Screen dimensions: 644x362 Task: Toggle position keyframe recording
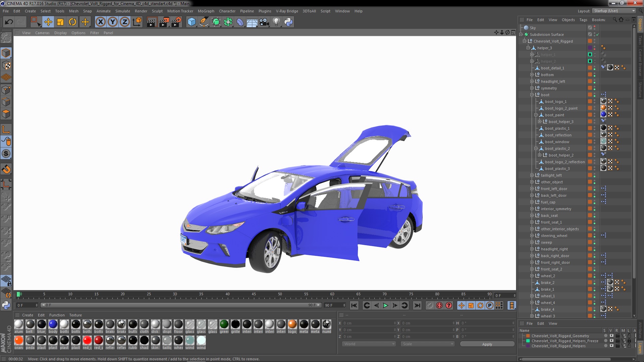point(462,305)
